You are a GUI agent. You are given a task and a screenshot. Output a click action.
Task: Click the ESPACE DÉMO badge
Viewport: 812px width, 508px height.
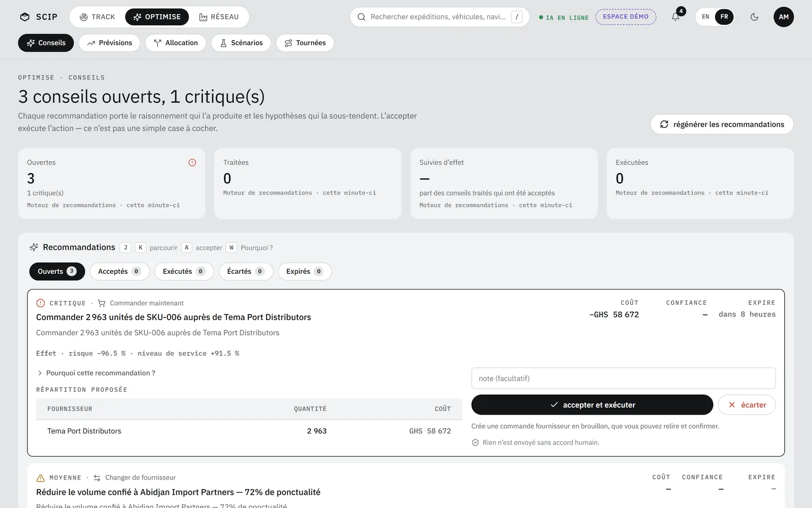tap(626, 17)
